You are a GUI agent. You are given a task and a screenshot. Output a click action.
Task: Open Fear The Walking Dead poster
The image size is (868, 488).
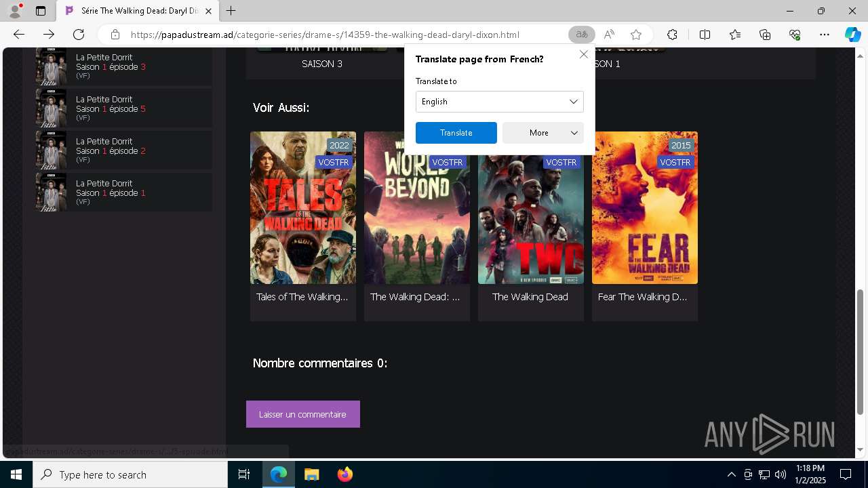[645, 207]
